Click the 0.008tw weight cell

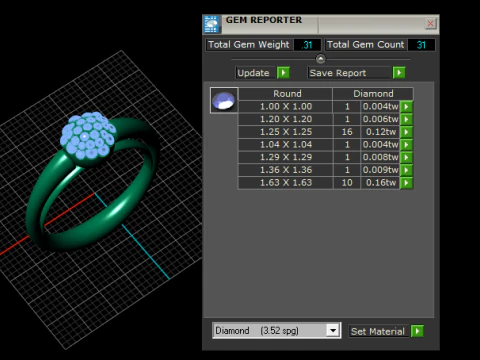pyautogui.click(x=380, y=157)
